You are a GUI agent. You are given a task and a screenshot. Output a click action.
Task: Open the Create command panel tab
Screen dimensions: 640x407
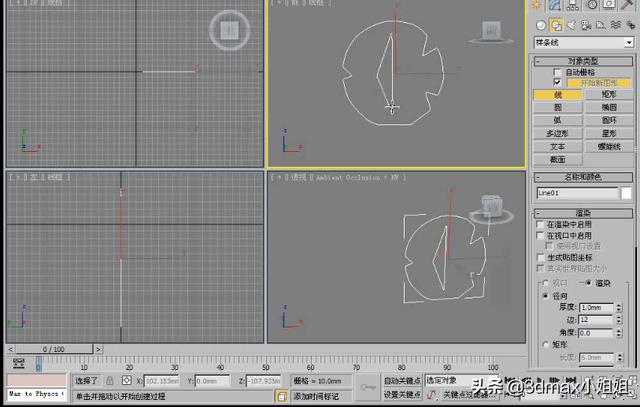(536, 4)
